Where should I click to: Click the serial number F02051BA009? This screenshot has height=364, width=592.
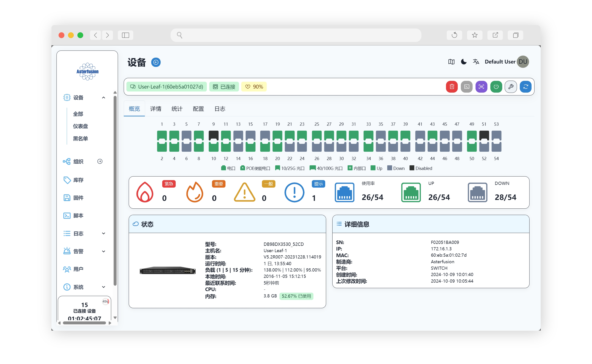(445, 242)
